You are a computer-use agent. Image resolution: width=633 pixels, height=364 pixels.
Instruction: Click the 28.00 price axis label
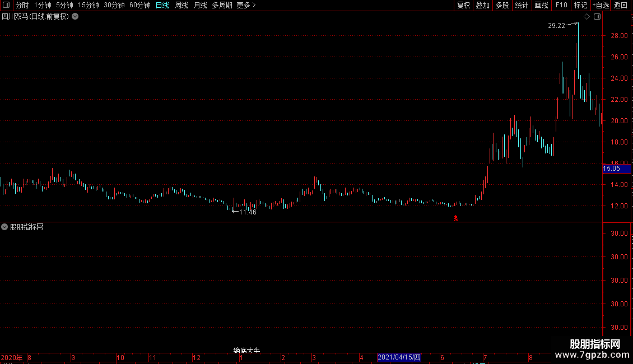coord(619,36)
